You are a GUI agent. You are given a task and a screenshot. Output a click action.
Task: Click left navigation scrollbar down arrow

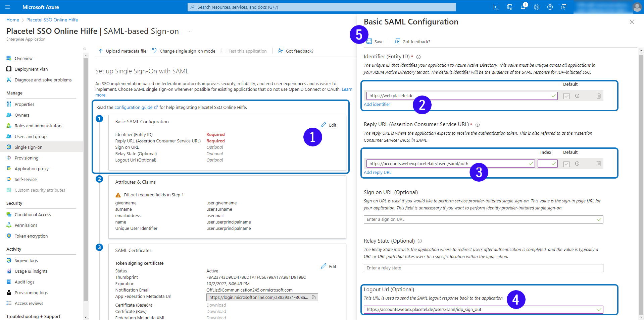tap(86, 317)
